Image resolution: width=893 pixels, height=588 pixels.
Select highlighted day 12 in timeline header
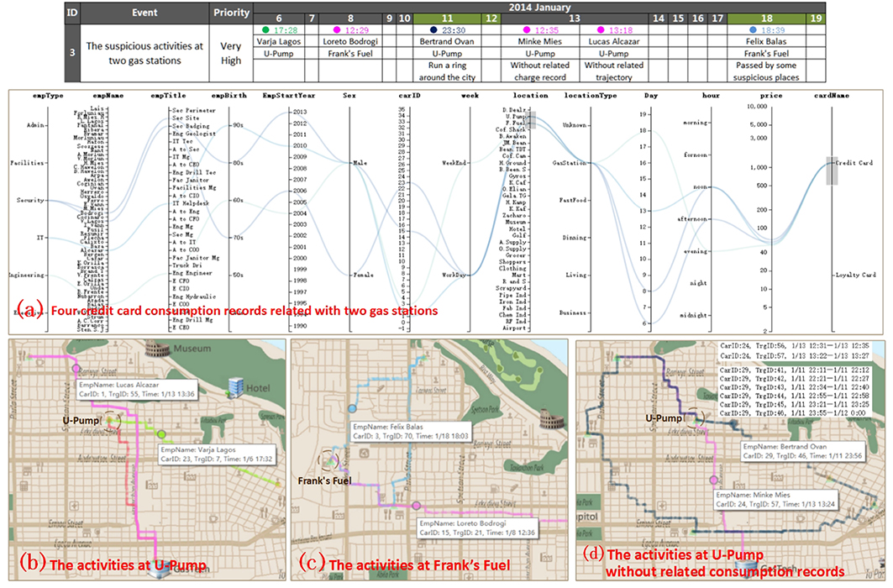pyautogui.click(x=491, y=18)
